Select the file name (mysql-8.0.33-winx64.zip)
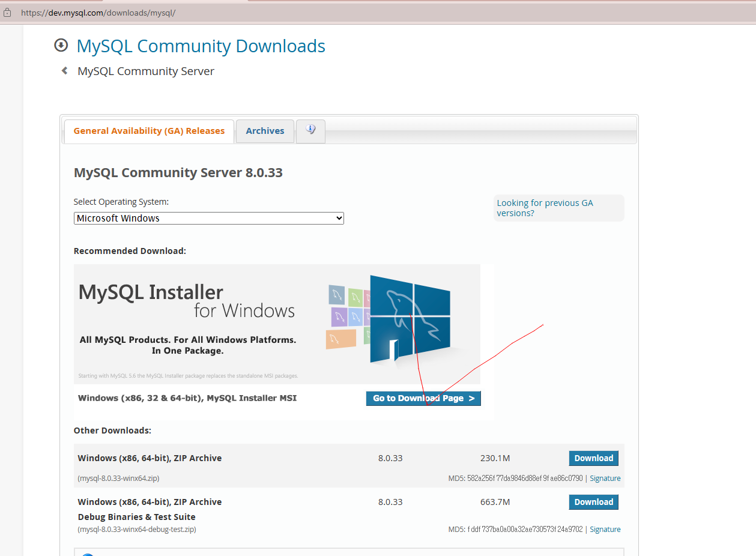The image size is (756, 556). tap(118, 479)
